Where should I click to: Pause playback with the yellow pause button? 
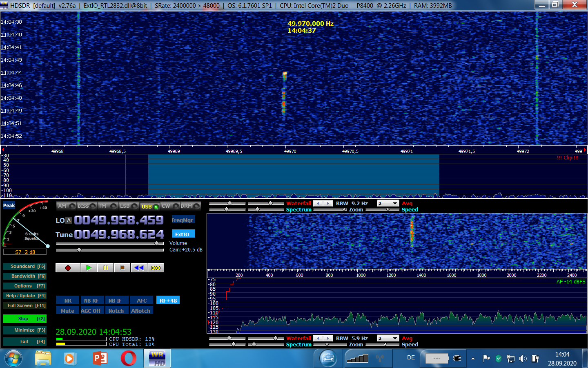[x=105, y=268]
